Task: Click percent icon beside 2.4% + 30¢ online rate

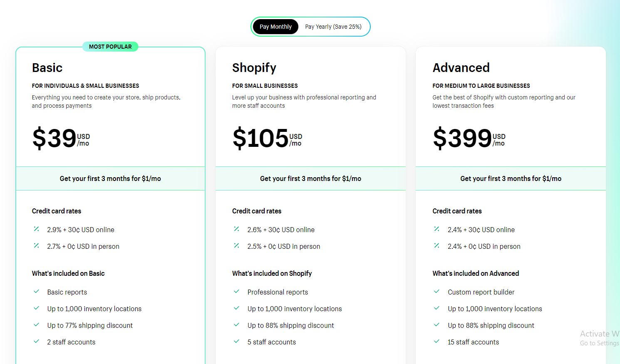Action: tap(437, 229)
